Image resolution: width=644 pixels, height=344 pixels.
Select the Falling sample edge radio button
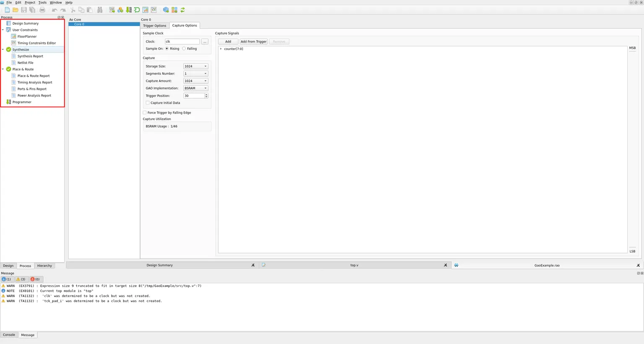click(x=184, y=49)
